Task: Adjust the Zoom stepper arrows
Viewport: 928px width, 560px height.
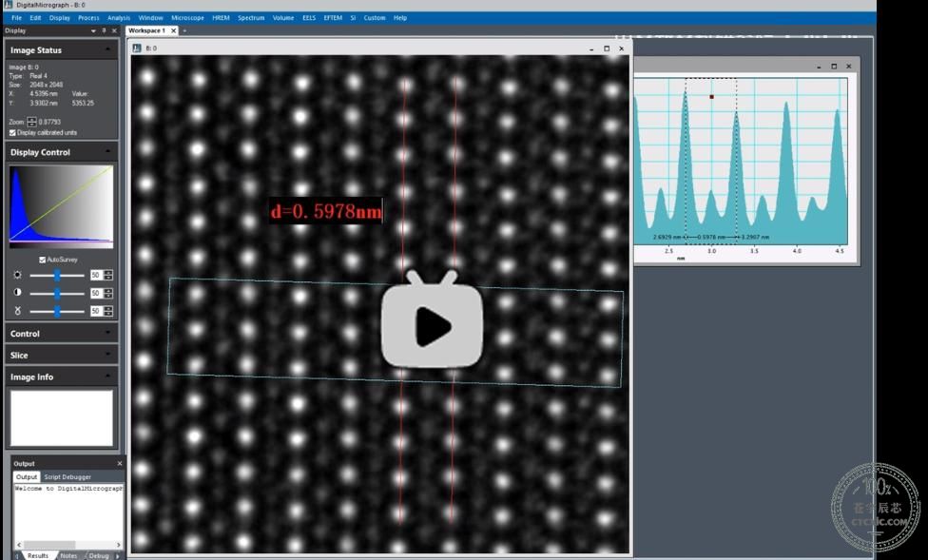Action: pyautogui.click(x=31, y=122)
